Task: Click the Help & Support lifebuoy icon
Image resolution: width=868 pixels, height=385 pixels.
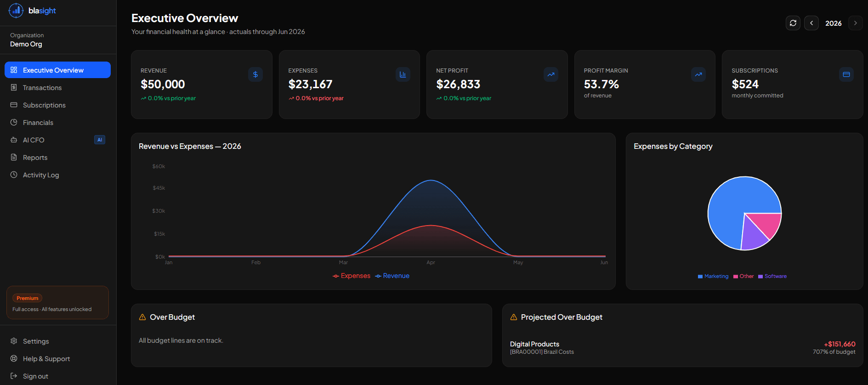Action: 14,358
